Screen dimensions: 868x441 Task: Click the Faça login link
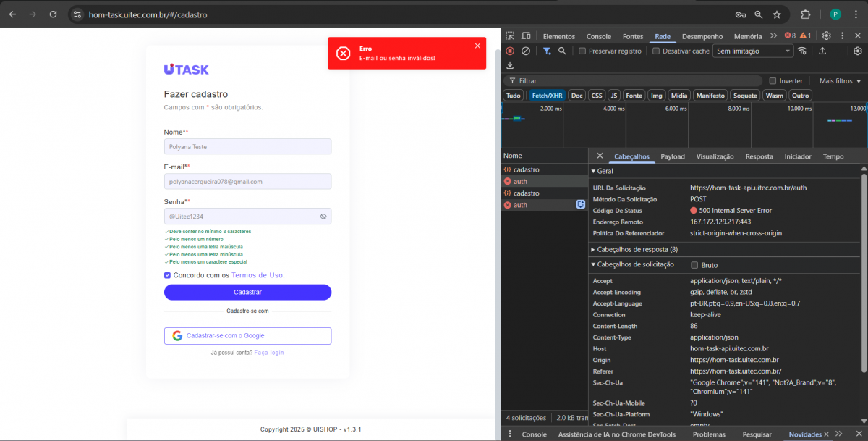[269, 353]
